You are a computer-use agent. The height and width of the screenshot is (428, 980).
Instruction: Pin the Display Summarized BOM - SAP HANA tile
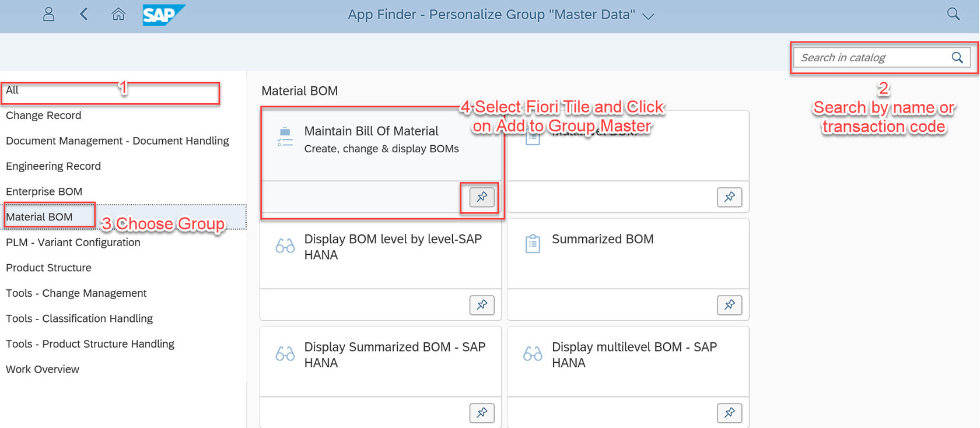(x=482, y=413)
